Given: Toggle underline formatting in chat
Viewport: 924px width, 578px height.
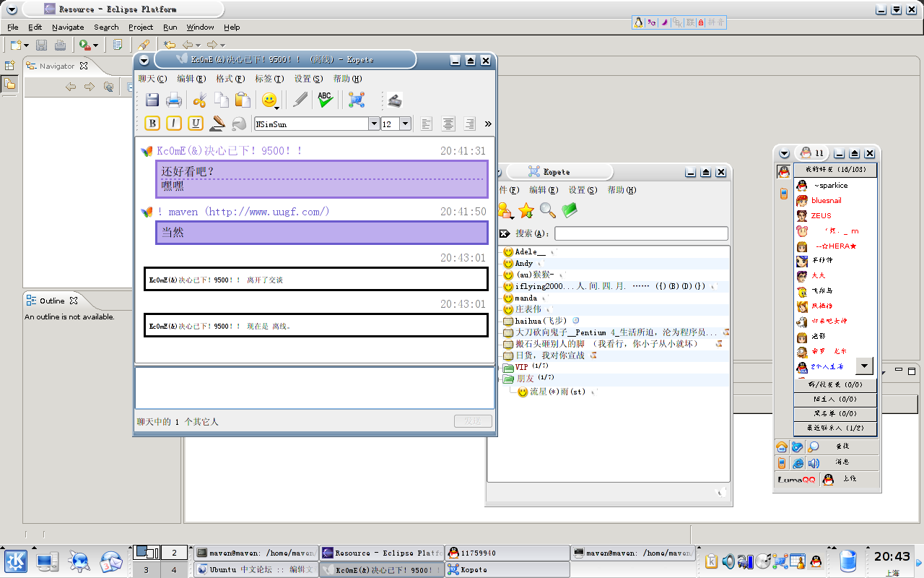Looking at the screenshot, I should pos(196,124).
